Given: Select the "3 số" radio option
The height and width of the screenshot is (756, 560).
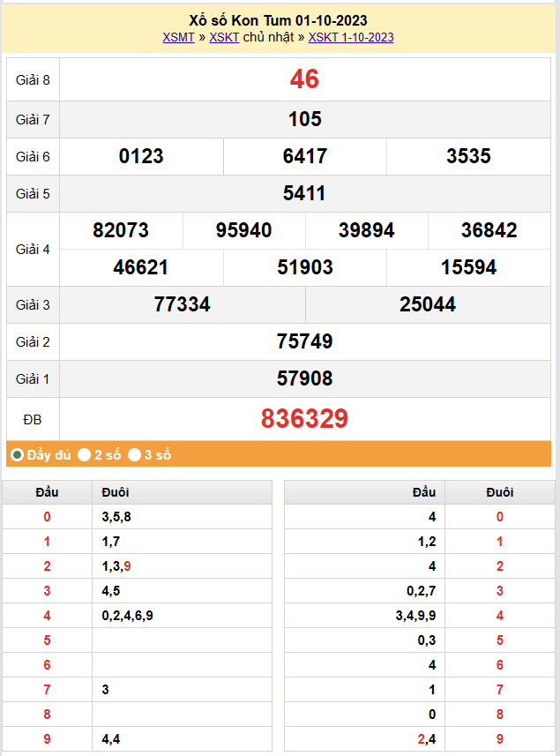Looking at the screenshot, I should (135, 455).
